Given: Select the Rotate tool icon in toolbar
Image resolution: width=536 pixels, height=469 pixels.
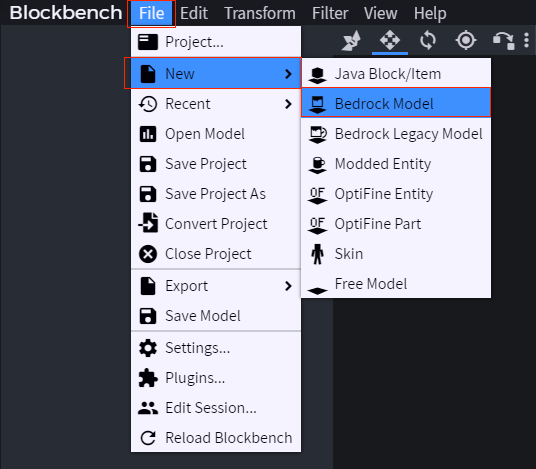Looking at the screenshot, I should coord(428,40).
